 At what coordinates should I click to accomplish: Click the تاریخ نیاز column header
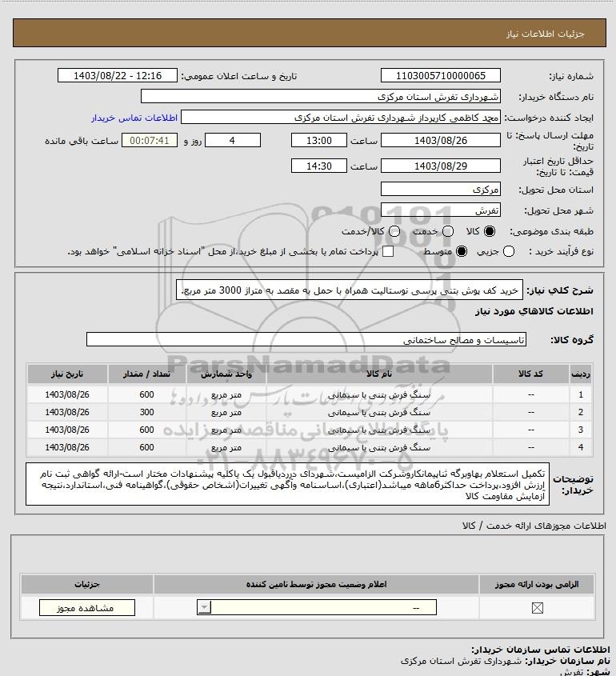pos(67,374)
